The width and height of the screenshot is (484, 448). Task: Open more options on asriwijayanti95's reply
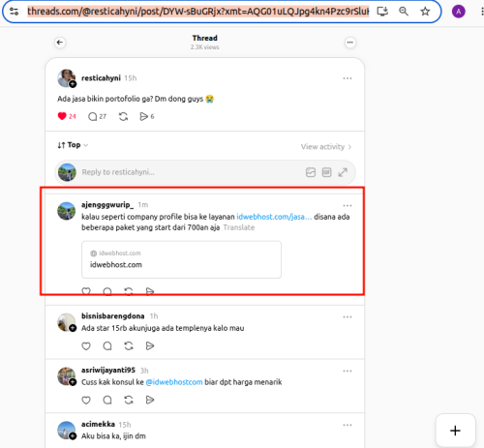348,371
